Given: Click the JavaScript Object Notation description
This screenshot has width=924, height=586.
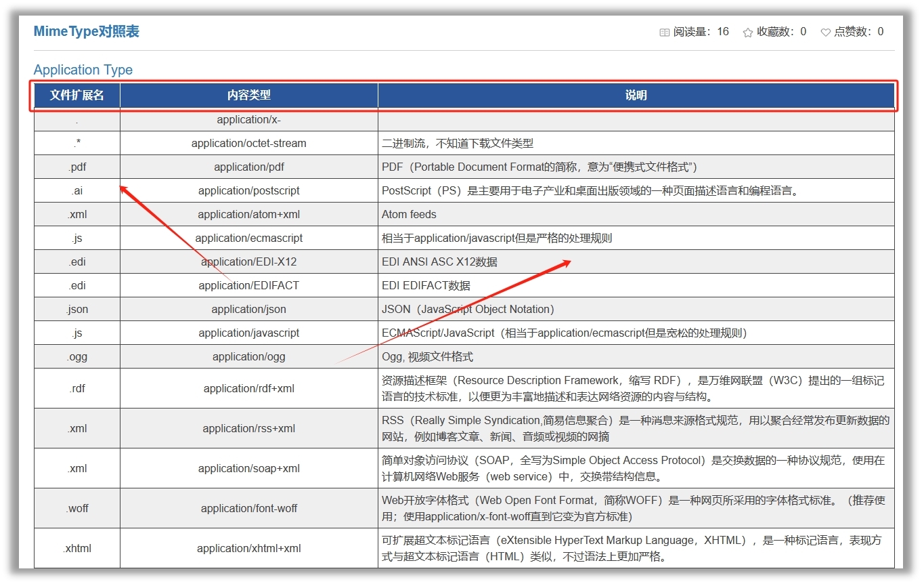Looking at the screenshot, I should click(636, 309).
